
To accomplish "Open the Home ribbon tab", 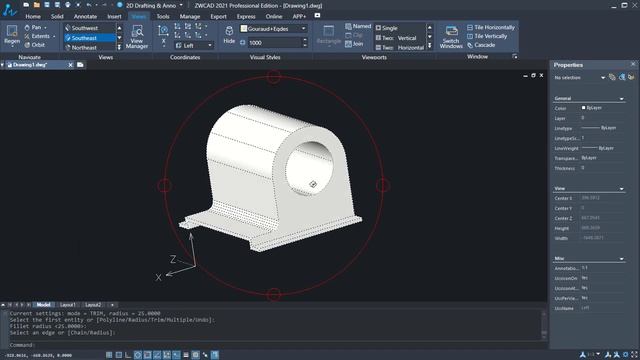I will [x=33, y=16].
